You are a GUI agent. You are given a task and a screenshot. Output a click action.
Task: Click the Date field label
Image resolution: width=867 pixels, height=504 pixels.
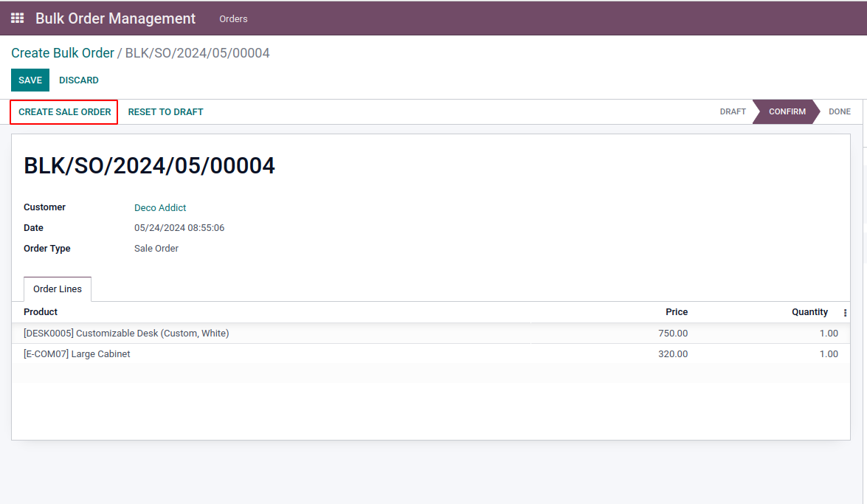34,228
